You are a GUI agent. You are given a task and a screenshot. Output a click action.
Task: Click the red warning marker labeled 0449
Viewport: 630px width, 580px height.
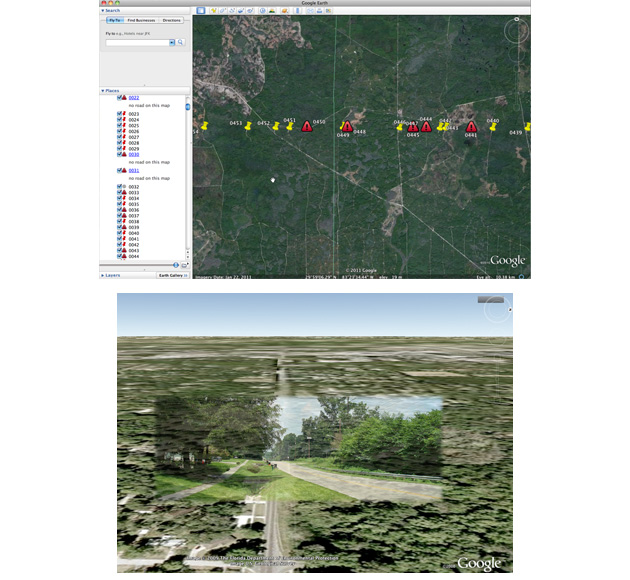[348, 127]
